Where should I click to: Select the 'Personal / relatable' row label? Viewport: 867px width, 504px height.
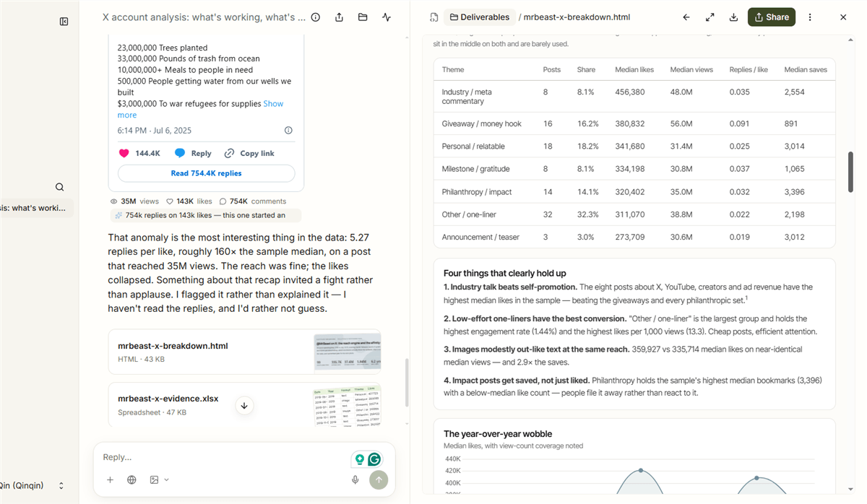[x=473, y=147]
